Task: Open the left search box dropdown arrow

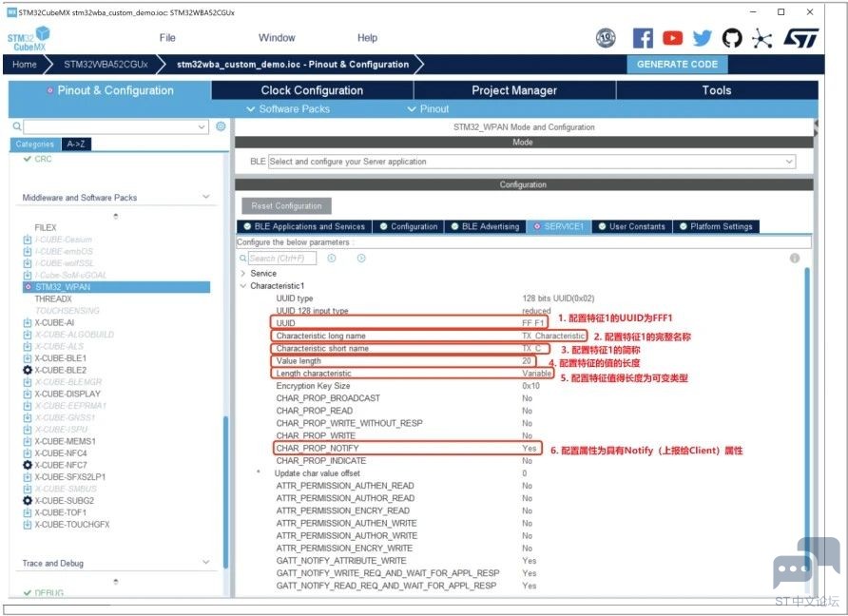Action: pos(202,126)
